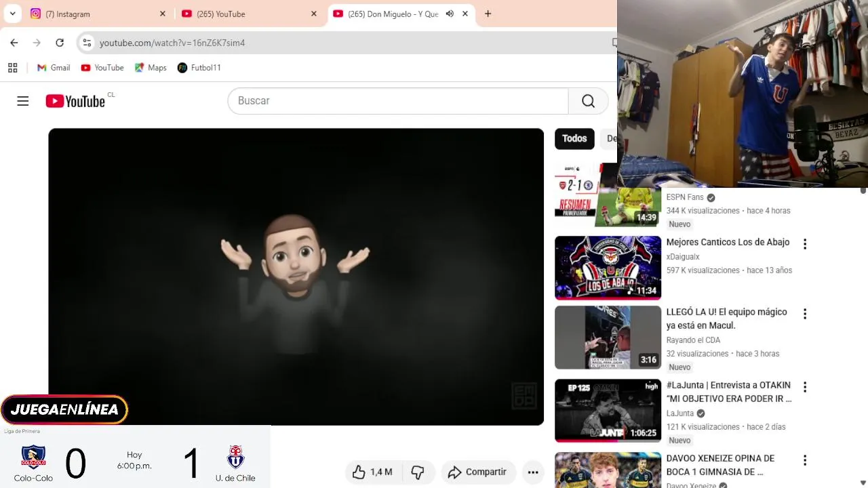The width and height of the screenshot is (868, 488).
Task: Open the YouTube bookmark
Action: point(102,68)
